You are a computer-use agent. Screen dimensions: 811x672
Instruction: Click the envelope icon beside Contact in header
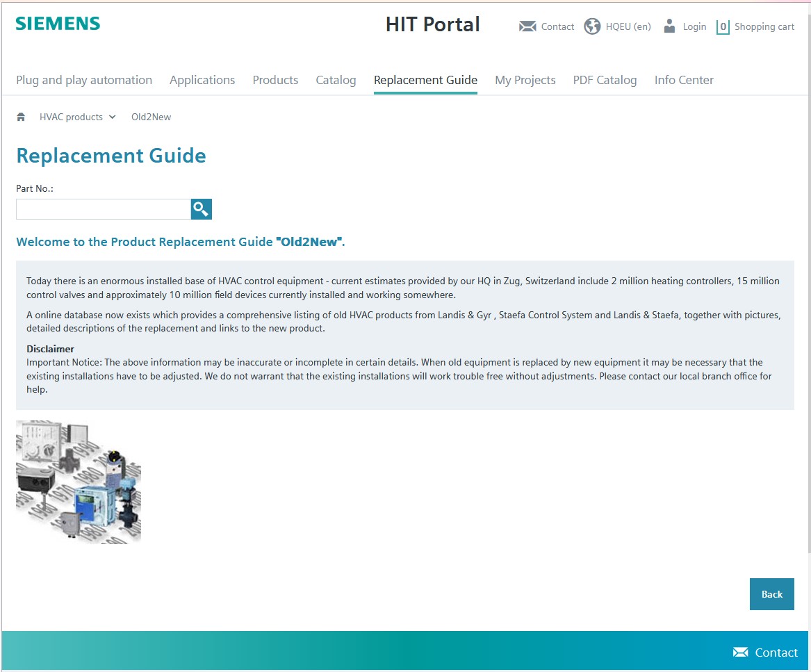coord(527,26)
